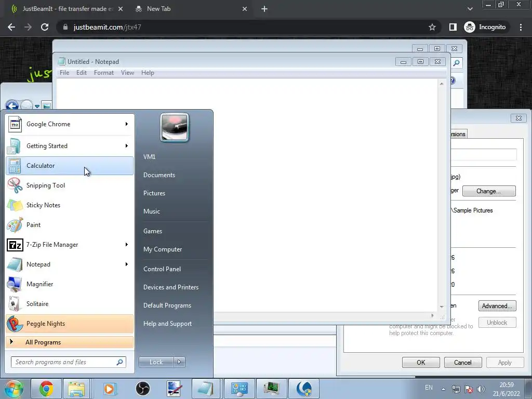Click network tray icon

point(456,389)
